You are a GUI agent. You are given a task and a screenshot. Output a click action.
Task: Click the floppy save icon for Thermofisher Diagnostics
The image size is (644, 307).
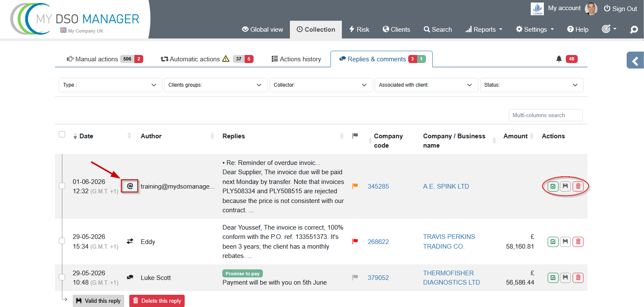[565, 277]
